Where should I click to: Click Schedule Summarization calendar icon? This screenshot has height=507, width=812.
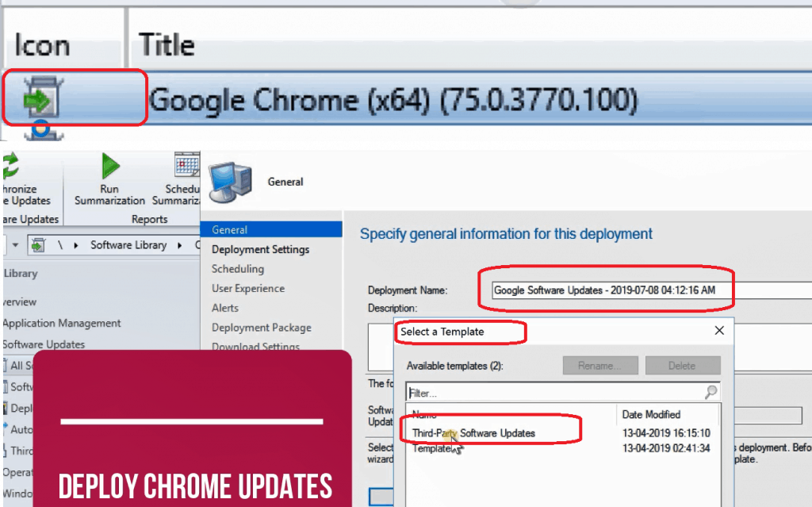[x=187, y=165]
